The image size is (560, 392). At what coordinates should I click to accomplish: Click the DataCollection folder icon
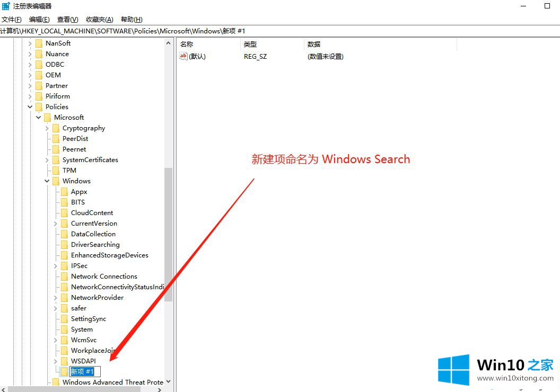[x=64, y=234]
